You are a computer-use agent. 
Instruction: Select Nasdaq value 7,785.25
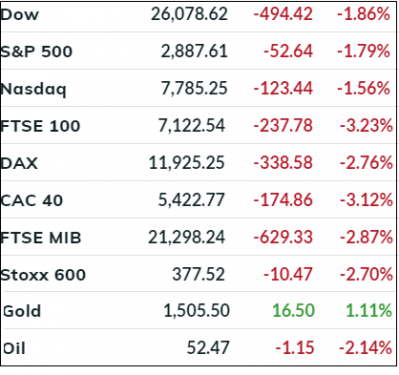coord(194,89)
